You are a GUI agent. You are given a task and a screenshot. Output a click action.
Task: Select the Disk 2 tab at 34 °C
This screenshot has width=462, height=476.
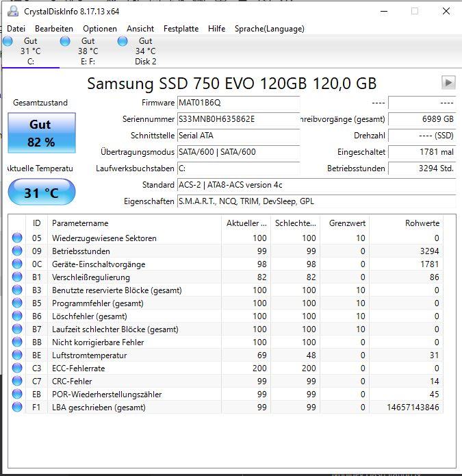pyautogui.click(x=145, y=51)
